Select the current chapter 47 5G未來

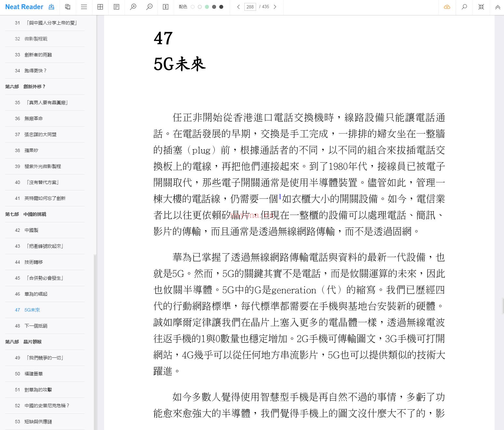click(x=45, y=310)
